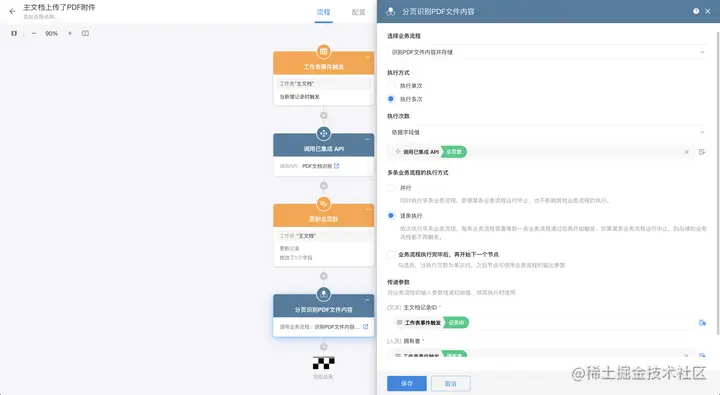Close the 分页识别PDF文件内容 side panel
720x395 pixels.
coord(708,11)
